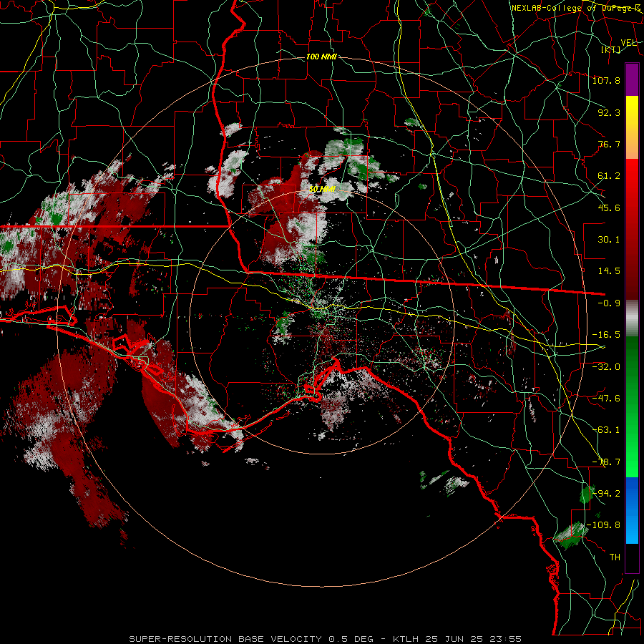Select the 107.8 velocity scale value
Image resolution: width=644 pixels, height=644 pixels.
pyautogui.click(x=606, y=80)
